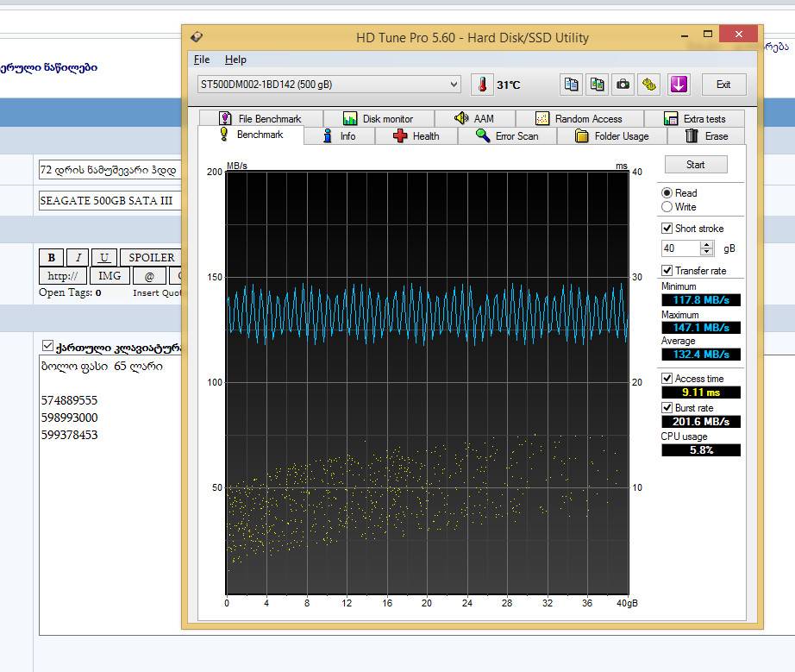Open the File menu
The width and height of the screenshot is (795, 672).
click(201, 60)
